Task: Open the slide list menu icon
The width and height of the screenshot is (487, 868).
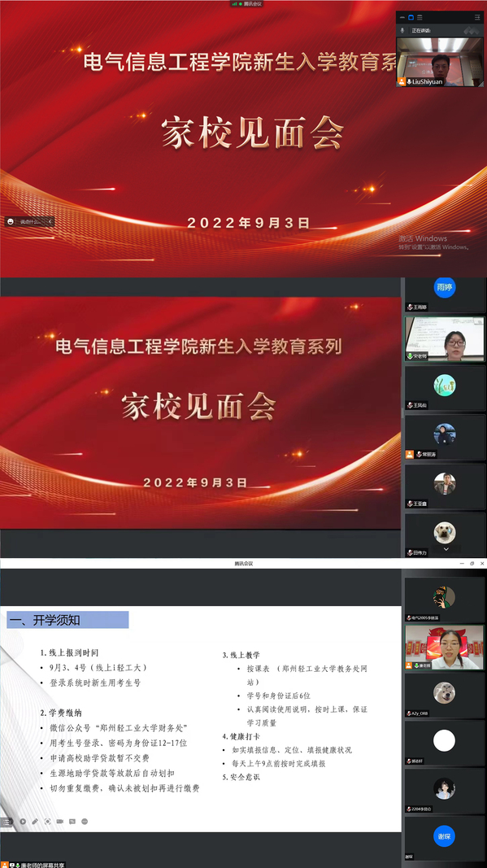Action: pyautogui.click(x=7, y=822)
